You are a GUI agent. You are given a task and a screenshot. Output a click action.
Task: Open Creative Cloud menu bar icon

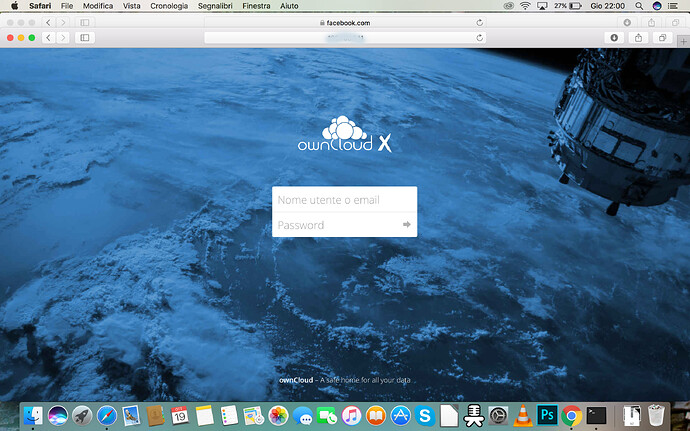(x=508, y=6)
